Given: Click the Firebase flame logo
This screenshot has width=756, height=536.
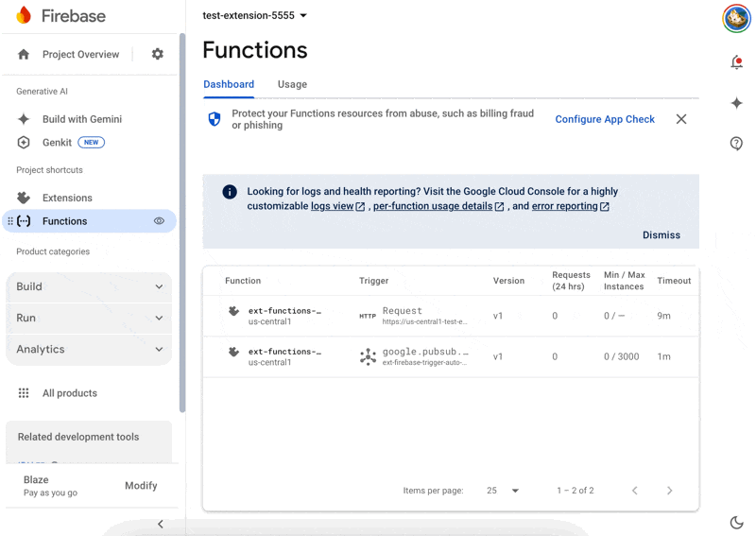Looking at the screenshot, I should [x=24, y=15].
